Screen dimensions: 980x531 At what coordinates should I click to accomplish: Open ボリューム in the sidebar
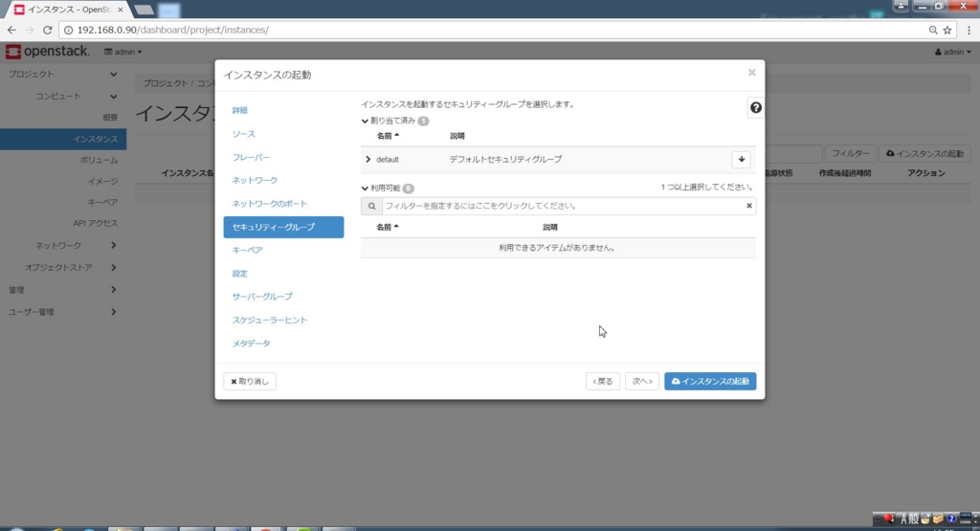(99, 160)
